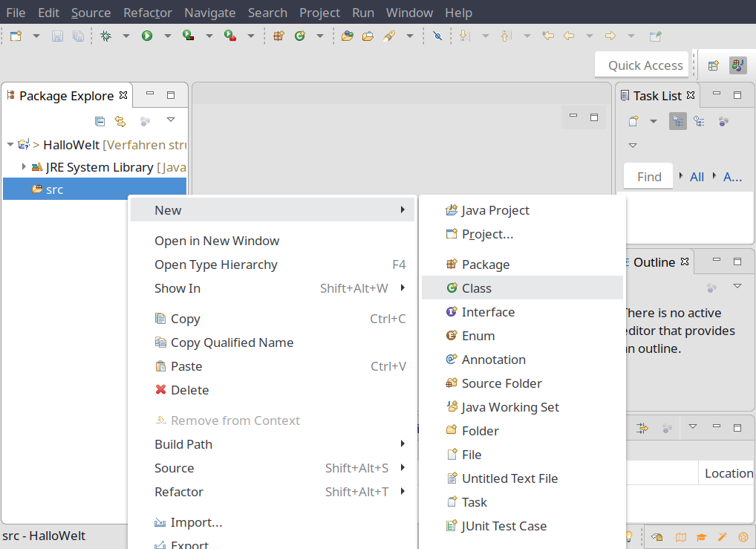The width and height of the screenshot is (756, 549).
Task: Expand the JRE System Library node
Action: (24, 167)
